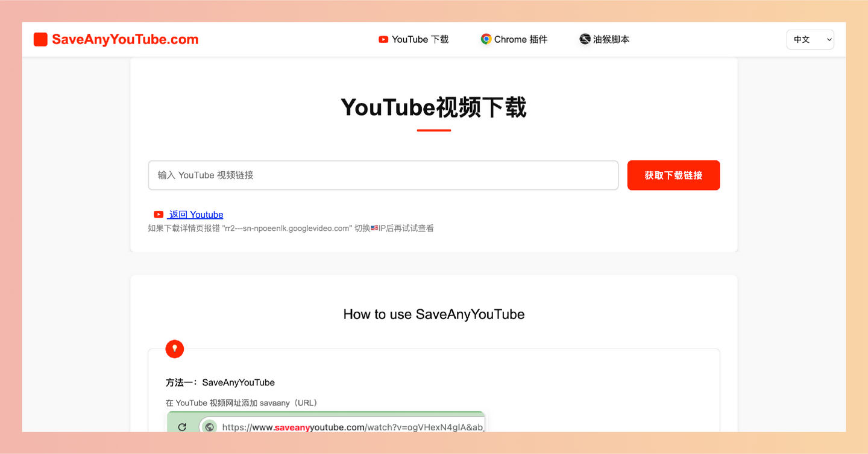Click the 获取下载链接 button
Screen dimensions: 868x454
(673, 175)
